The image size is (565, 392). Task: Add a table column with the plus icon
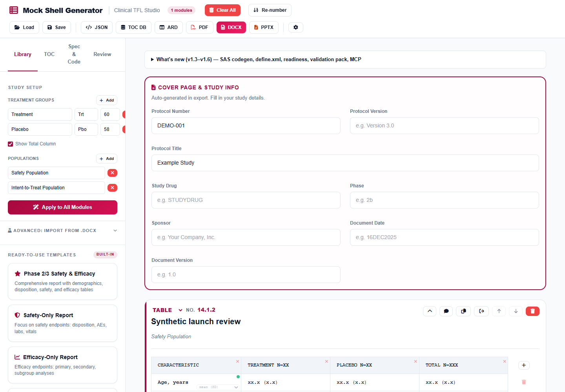[x=524, y=365]
